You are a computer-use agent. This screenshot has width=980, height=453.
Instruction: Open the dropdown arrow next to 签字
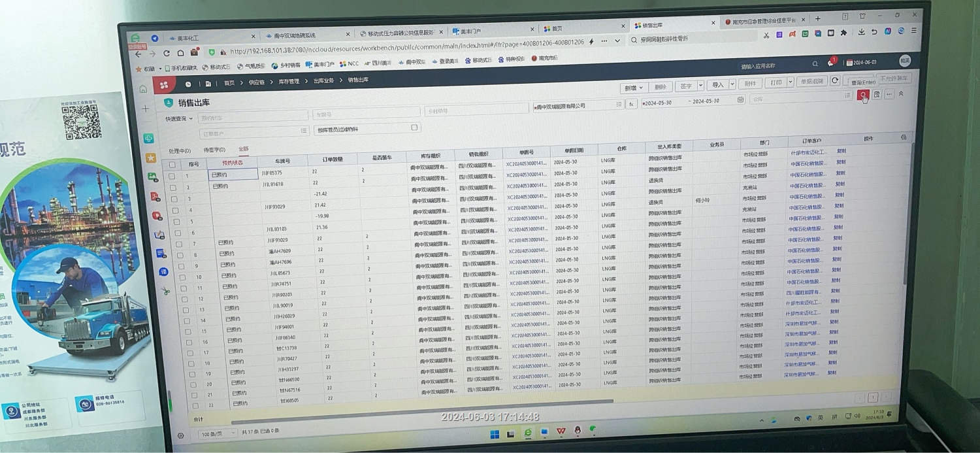click(700, 86)
